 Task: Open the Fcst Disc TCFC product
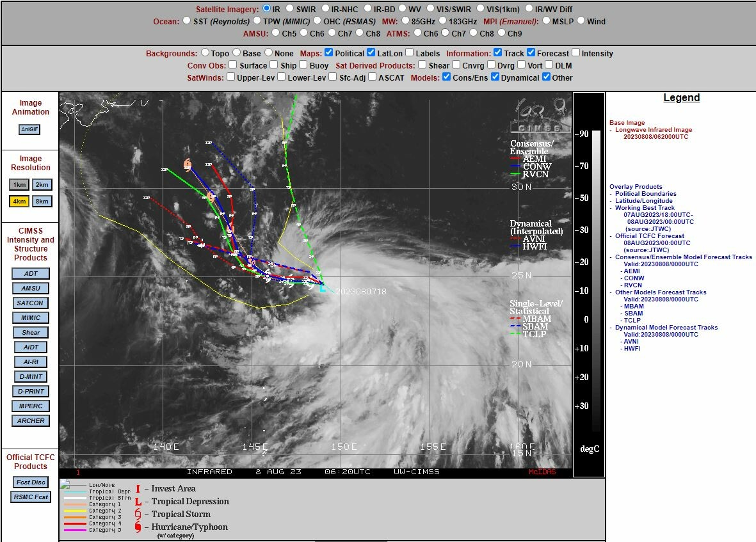pos(31,482)
